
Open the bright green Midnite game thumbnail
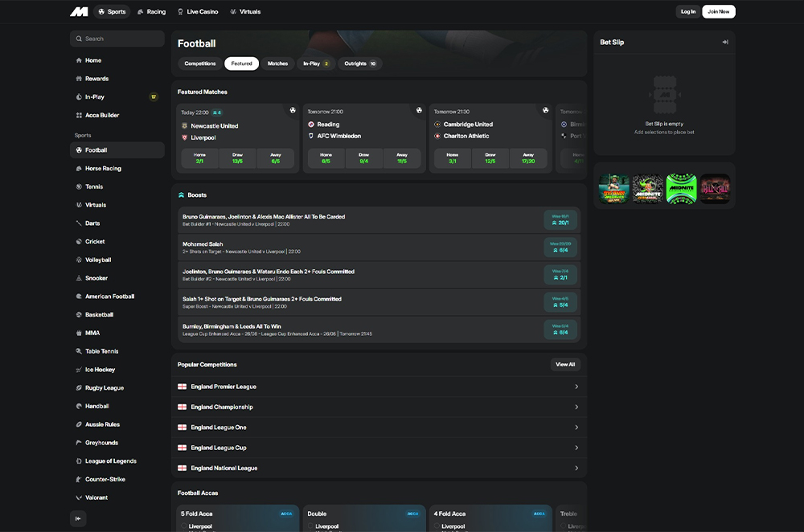(x=681, y=189)
